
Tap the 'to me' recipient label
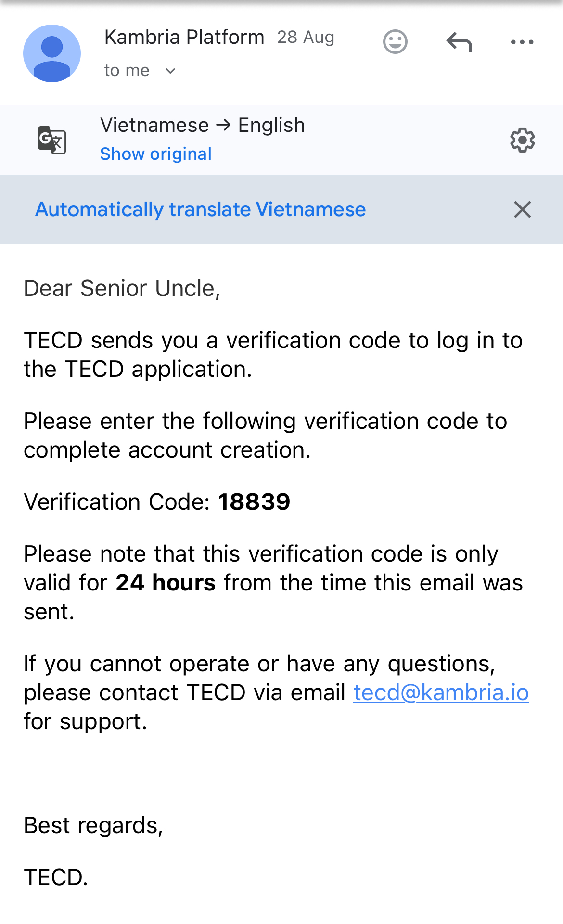pos(127,71)
